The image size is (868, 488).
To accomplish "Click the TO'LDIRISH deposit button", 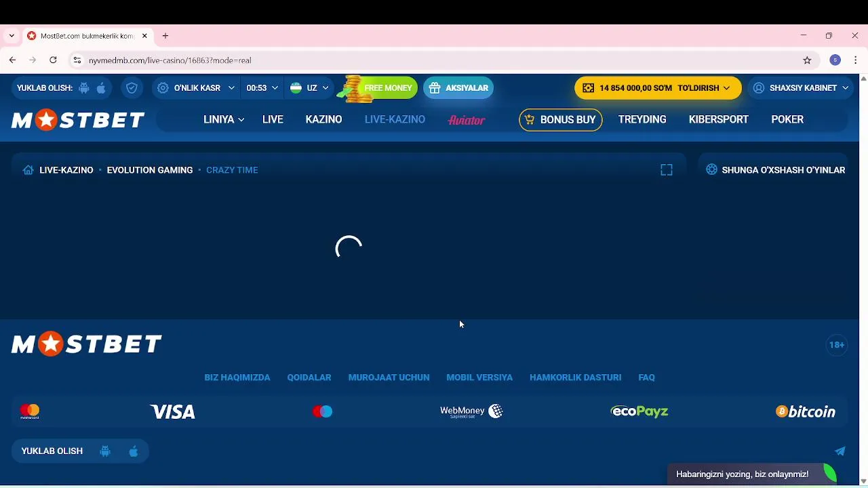I will tap(704, 88).
